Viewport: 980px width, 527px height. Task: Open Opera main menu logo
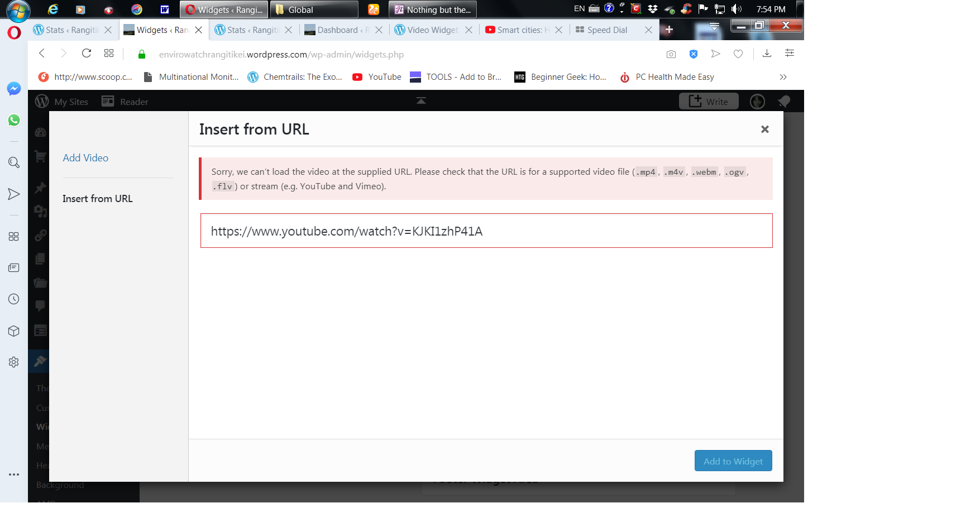pos(14,32)
